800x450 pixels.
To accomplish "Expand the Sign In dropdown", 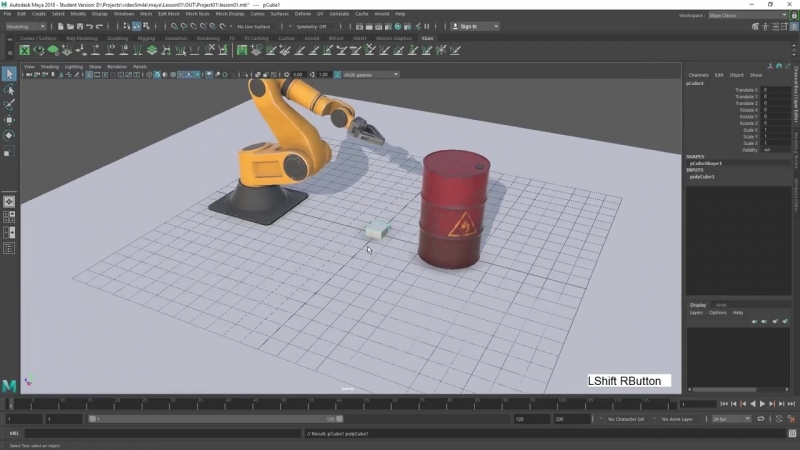I will click(x=496, y=27).
